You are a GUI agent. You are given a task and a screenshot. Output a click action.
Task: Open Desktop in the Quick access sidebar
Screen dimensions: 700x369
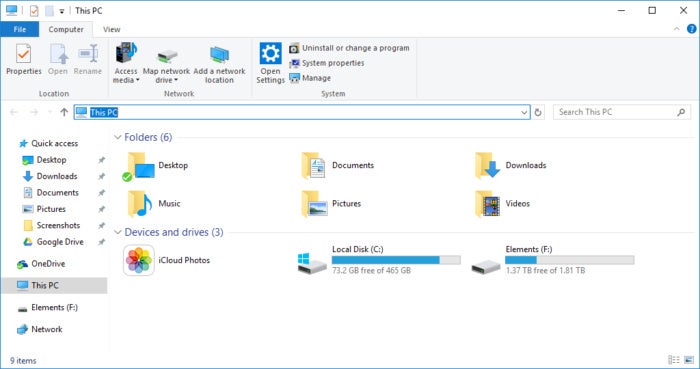coord(45,160)
